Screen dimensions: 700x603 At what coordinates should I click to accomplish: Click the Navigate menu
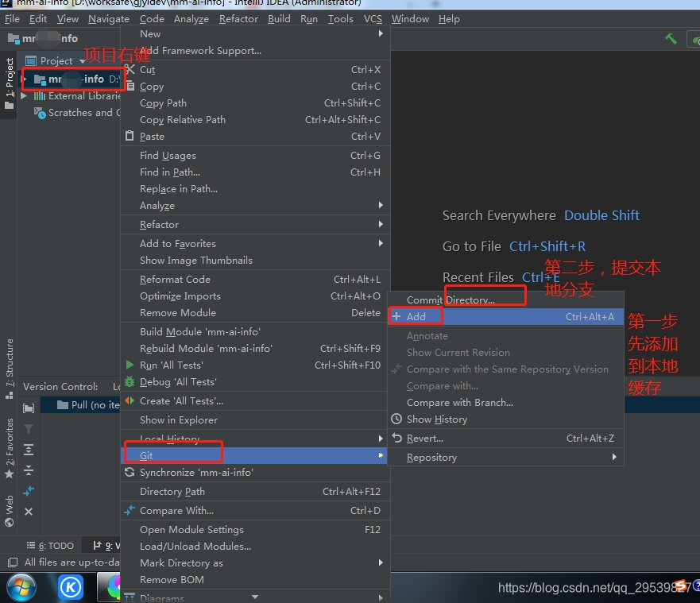109,19
